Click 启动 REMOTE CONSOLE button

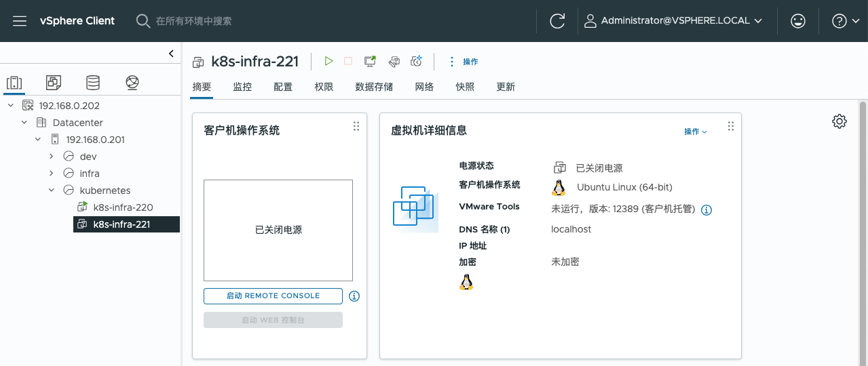coord(273,296)
